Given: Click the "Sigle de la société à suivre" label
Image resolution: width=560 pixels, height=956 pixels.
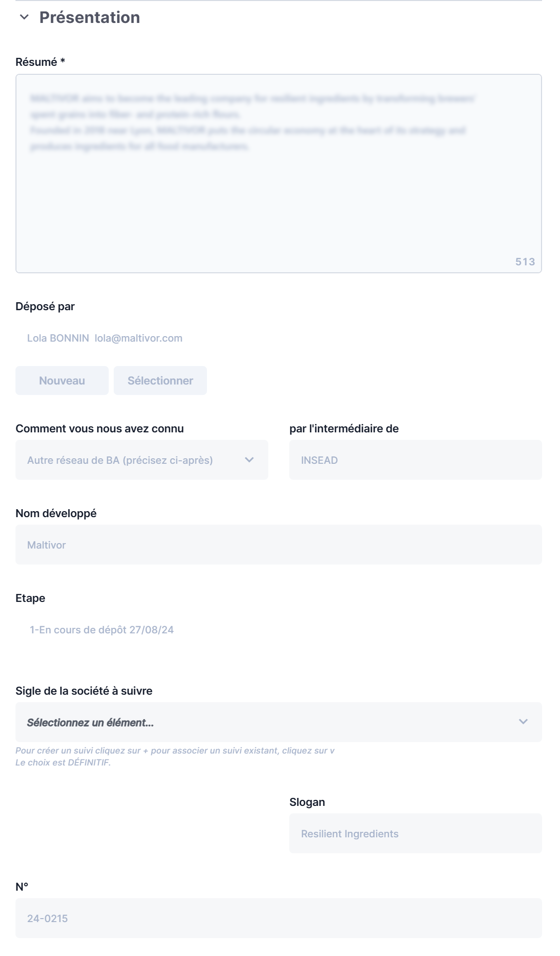Looking at the screenshot, I should click(x=84, y=691).
